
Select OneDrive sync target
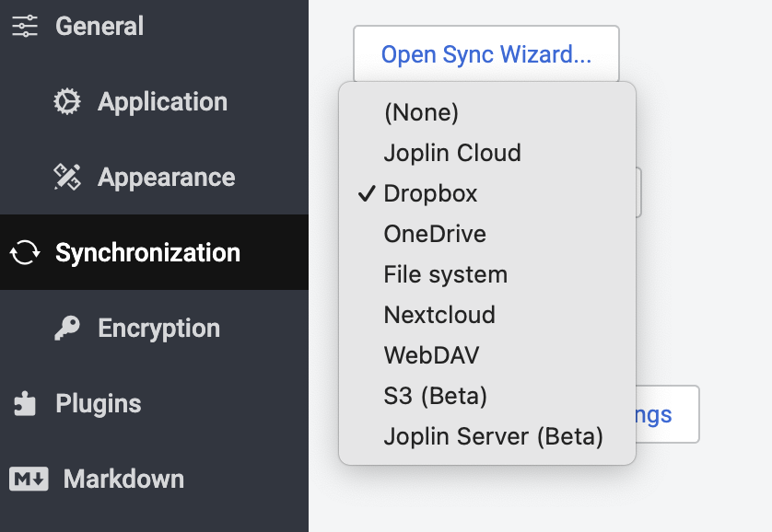coord(435,234)
